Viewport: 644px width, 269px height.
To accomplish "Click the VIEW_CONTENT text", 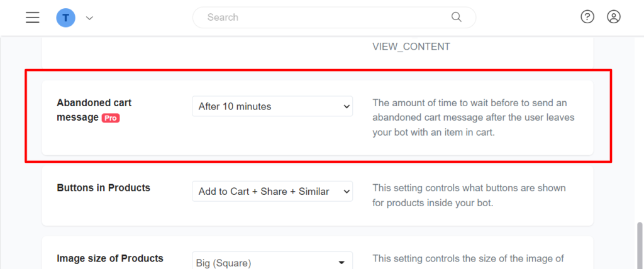I will pyautogui.click(x=411, y=47).
